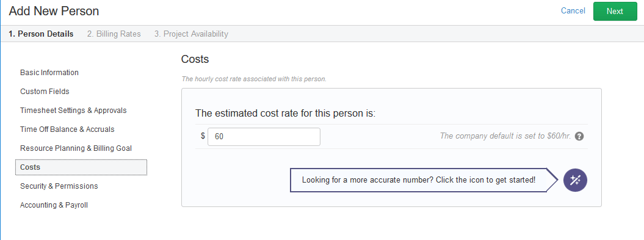Click the Cancel link
Image resolution: width=644 pixels, height=240 pixels.
coord(573,10)
